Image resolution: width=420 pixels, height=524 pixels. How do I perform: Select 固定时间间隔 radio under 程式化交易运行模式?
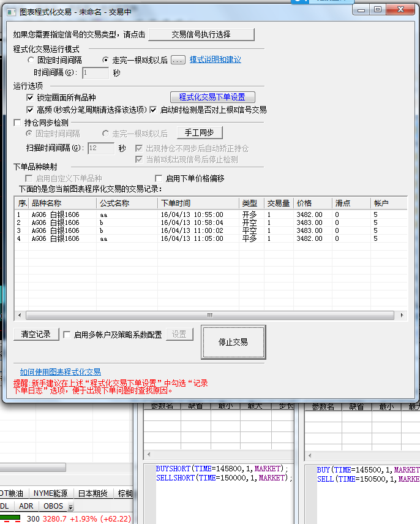[x=31, y=60]
